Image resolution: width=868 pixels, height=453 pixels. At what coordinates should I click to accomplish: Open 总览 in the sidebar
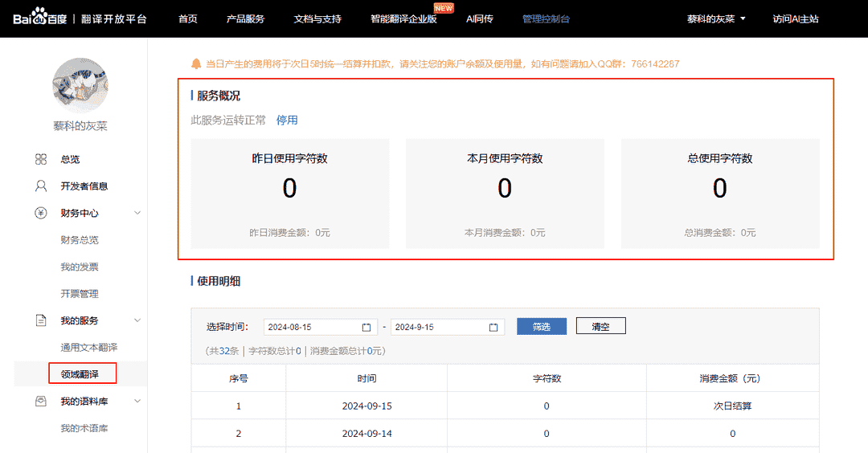click(x=70, y=159)
